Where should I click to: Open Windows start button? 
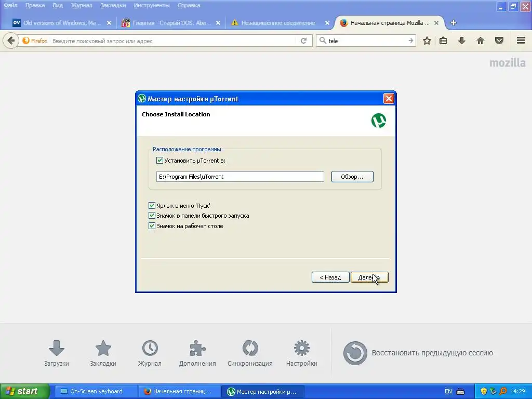(24, 392)
